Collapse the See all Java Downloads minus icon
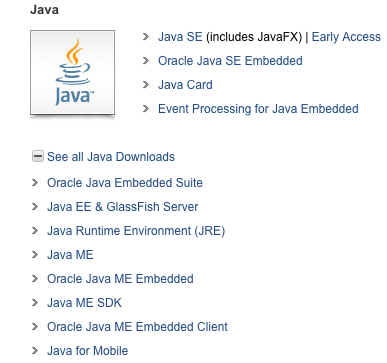 click(x=38, y=156)
